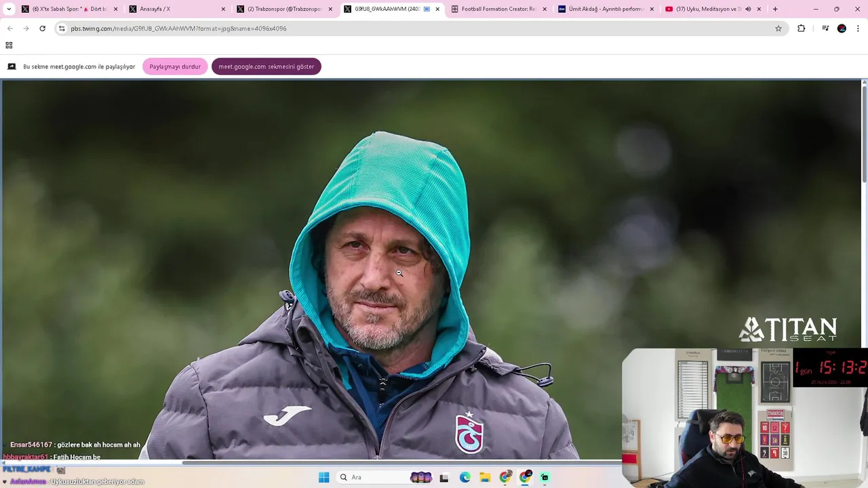Screen dimensions: 868x488
Task: View site information icon in address bar
Action: 62,28
